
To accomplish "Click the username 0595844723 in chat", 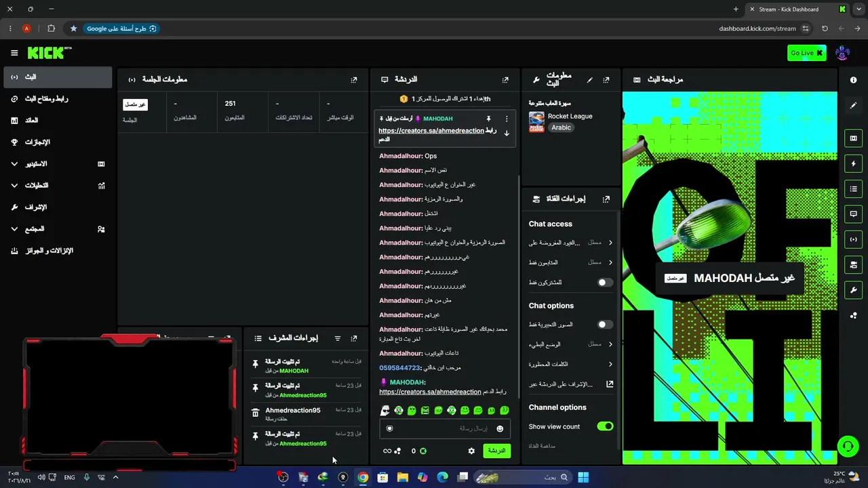I will pos(400,368).
